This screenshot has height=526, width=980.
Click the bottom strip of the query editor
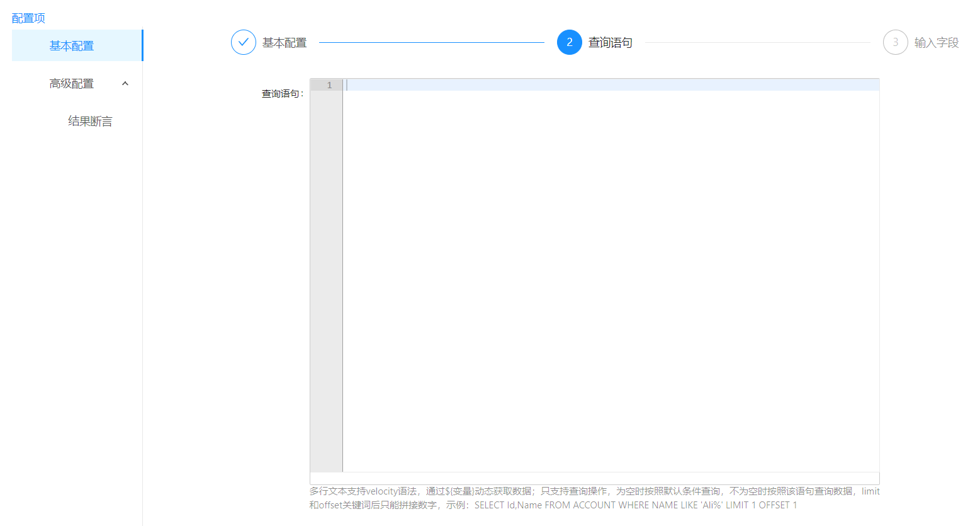click(x=594, y=478)
